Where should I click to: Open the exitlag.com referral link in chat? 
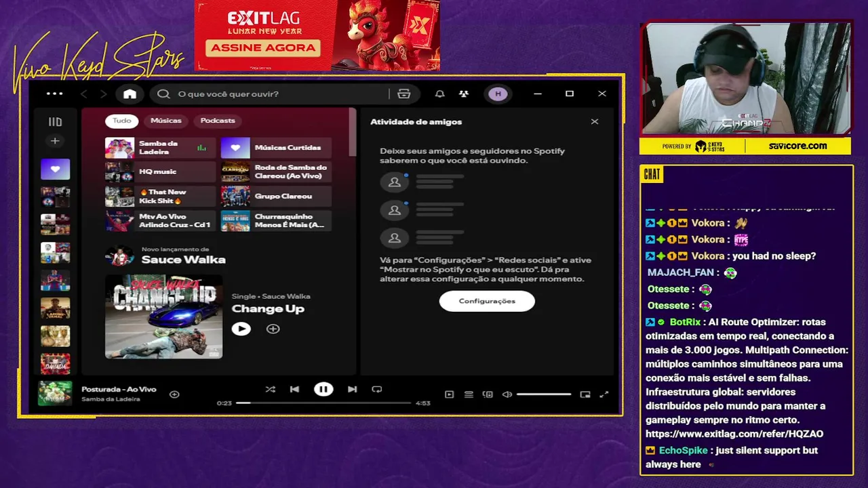point(734,434)
